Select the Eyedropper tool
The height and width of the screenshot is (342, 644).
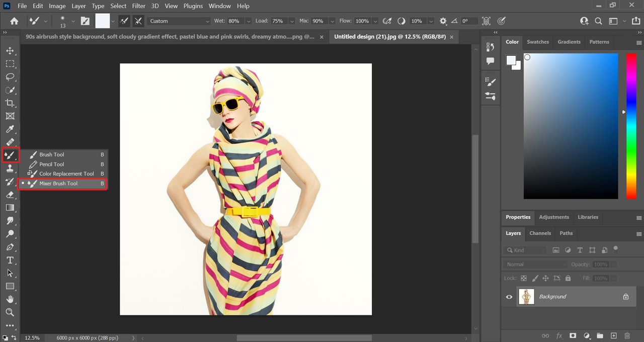coord(10,129)
